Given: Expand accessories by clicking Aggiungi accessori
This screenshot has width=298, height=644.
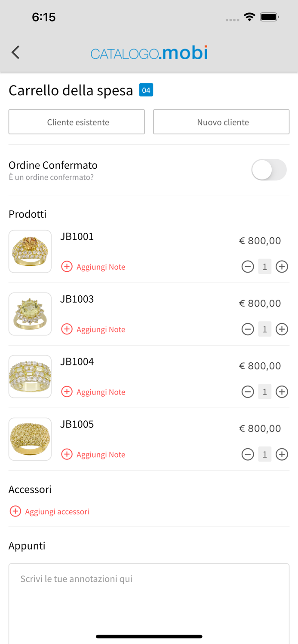Looking at the screenshot, I should [x=57, y=511].
